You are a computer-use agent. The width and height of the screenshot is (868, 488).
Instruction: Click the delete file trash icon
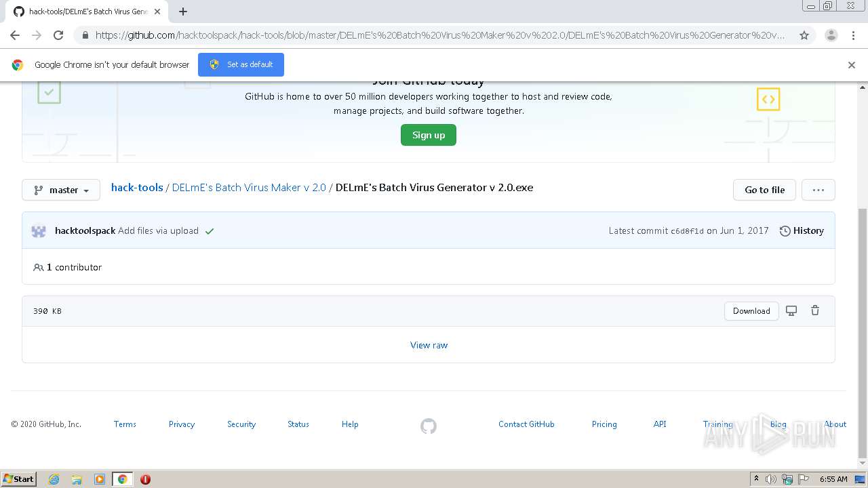[x=815, y=310]
